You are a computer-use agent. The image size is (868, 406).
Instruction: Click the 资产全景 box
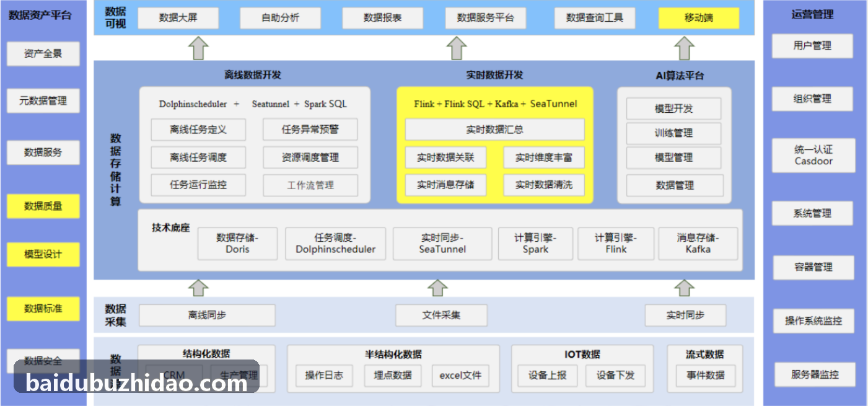click(43, 54)
